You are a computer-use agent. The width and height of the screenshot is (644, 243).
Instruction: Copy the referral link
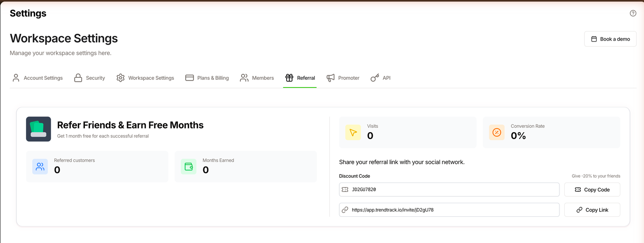[x=592, y=210]
